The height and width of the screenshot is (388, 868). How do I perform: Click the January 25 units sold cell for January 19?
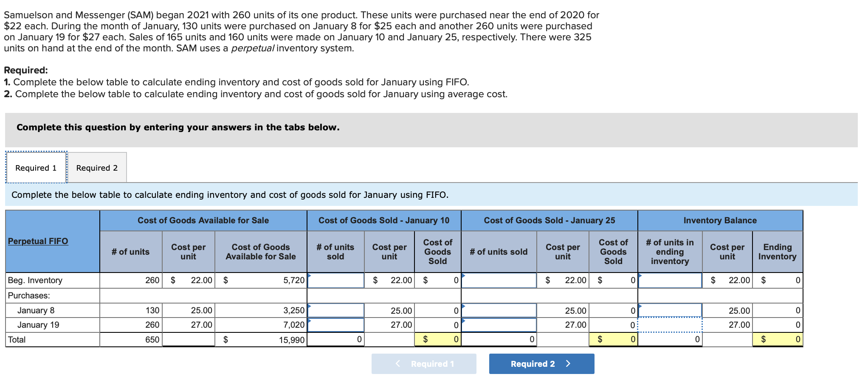click(x=499, y=325)
